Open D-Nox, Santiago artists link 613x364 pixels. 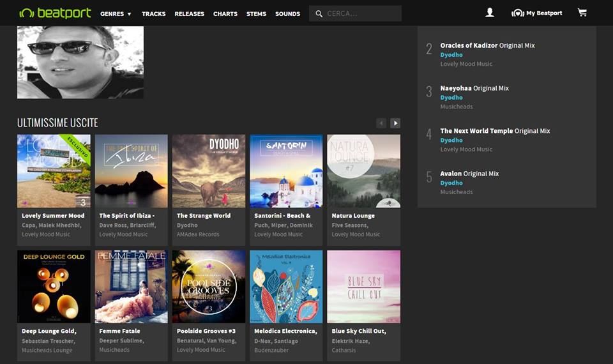(276, 341)
